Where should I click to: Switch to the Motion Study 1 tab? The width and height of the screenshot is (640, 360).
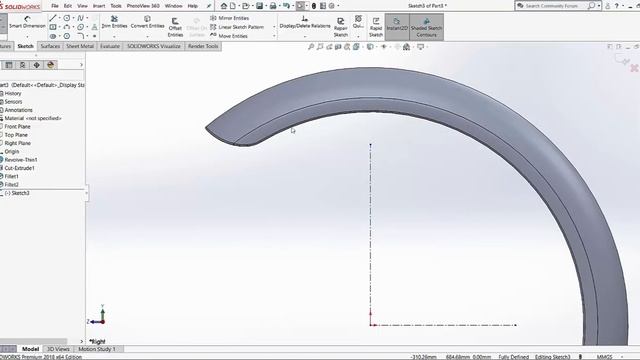[97, 349]
